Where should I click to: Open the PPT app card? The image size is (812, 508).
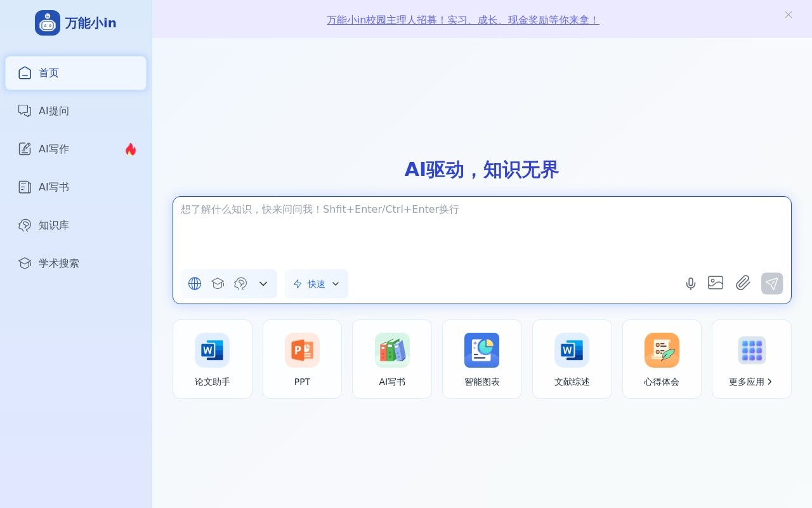302,359
